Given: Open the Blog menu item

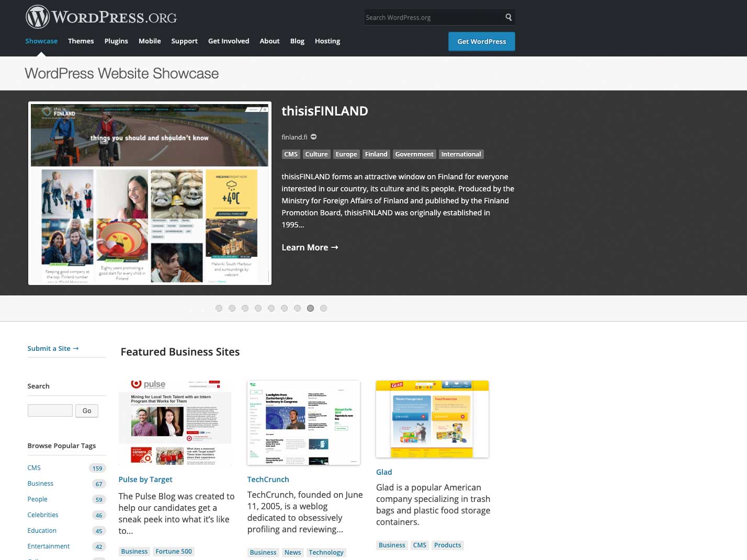Looking at the screenshot, I should [x=297, y=41].
